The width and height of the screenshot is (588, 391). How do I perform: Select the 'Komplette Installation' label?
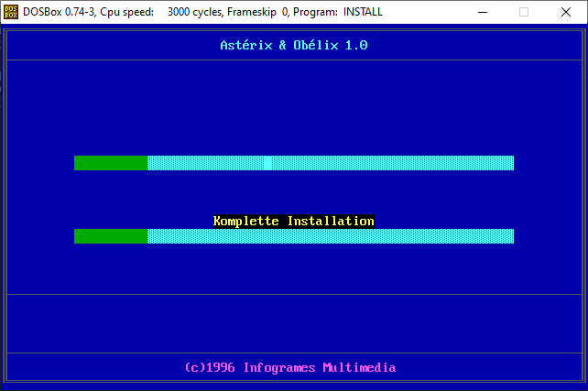294,221
